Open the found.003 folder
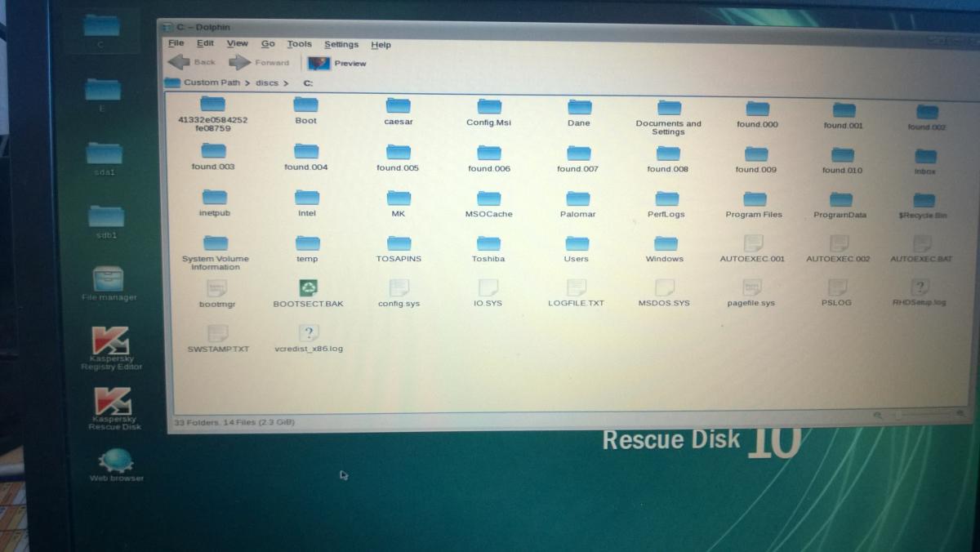 pyautogui.click(x=214, y=157)
